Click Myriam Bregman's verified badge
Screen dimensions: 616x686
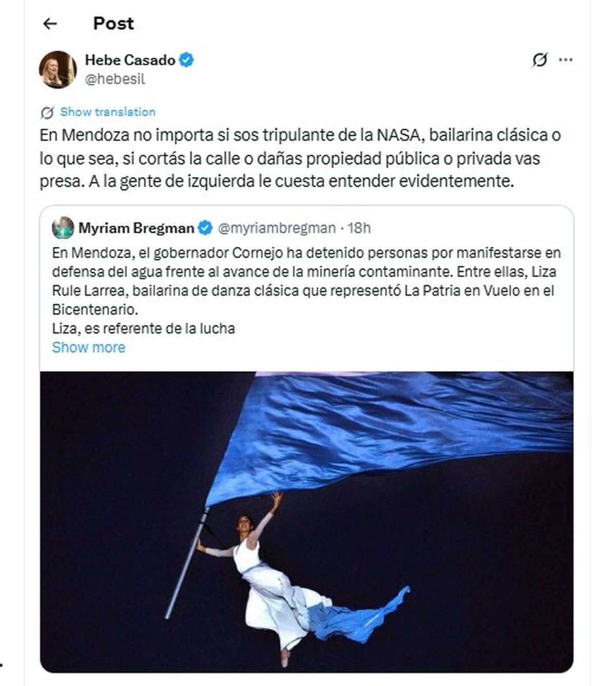205,227
